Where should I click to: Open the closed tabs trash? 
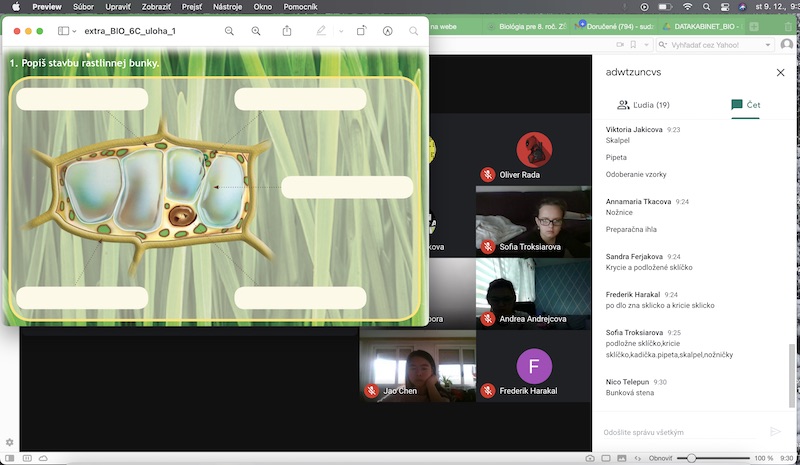[x=788, y=27]
